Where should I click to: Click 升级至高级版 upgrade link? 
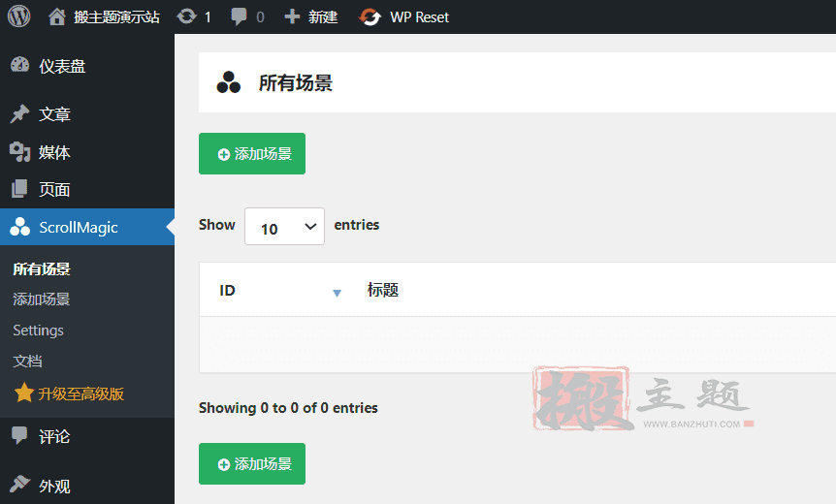point(81,394)
